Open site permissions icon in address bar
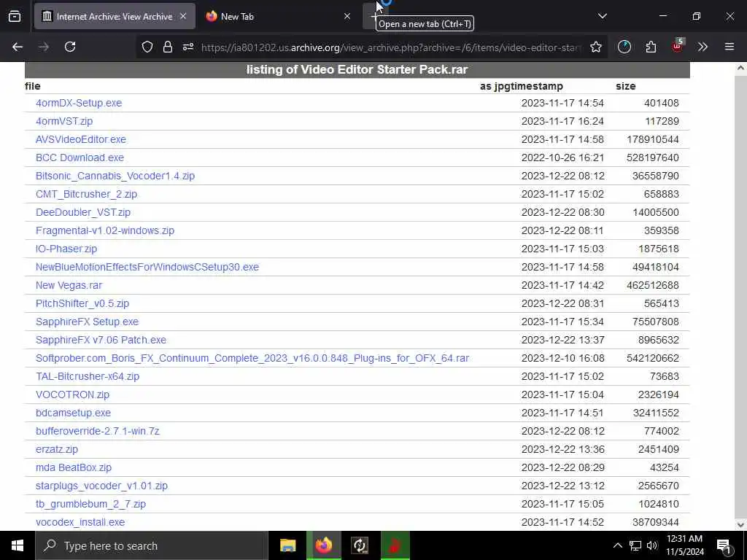This screenshot has width=747, height=560. point(187,47)
